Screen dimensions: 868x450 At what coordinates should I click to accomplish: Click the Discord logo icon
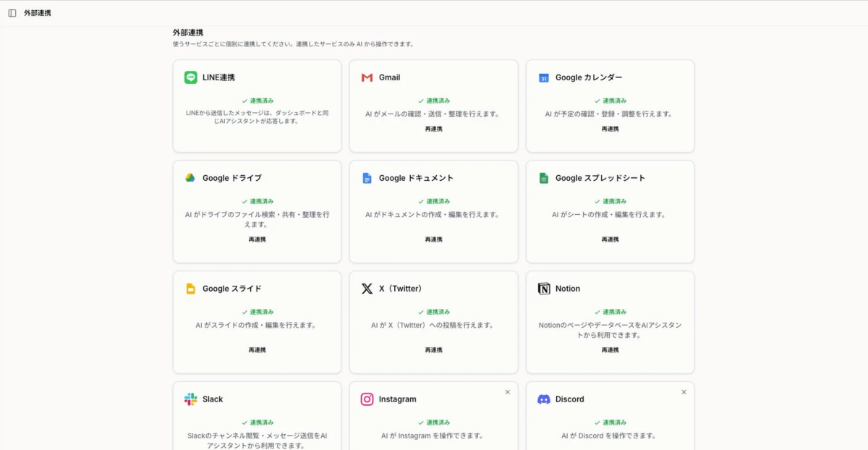click(x=544, y=399)
